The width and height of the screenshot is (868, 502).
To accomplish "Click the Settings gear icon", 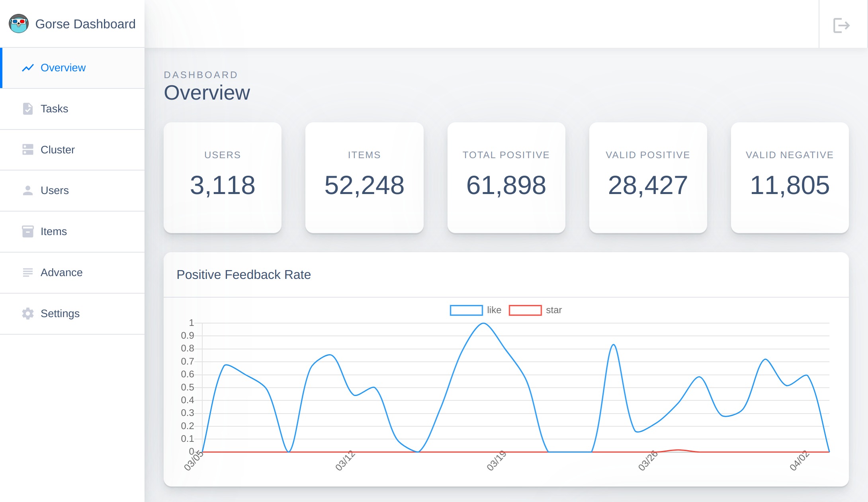I will pyautogui.click(x=27, y=314).
